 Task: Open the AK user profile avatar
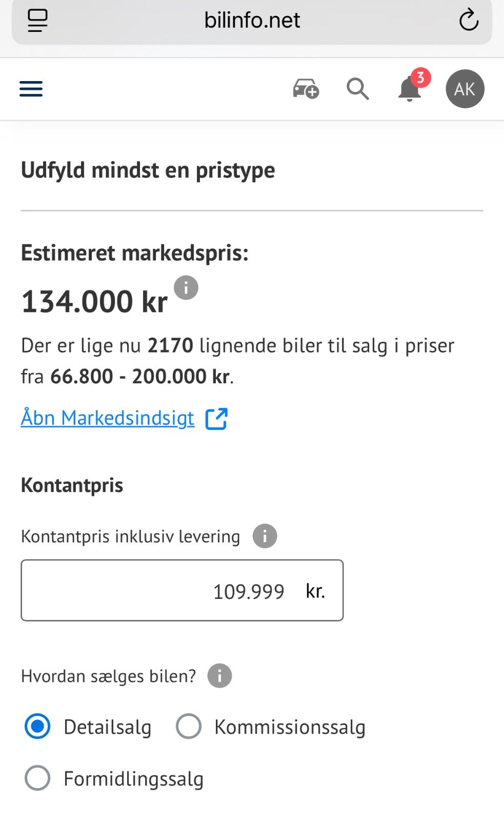point(465,89)
